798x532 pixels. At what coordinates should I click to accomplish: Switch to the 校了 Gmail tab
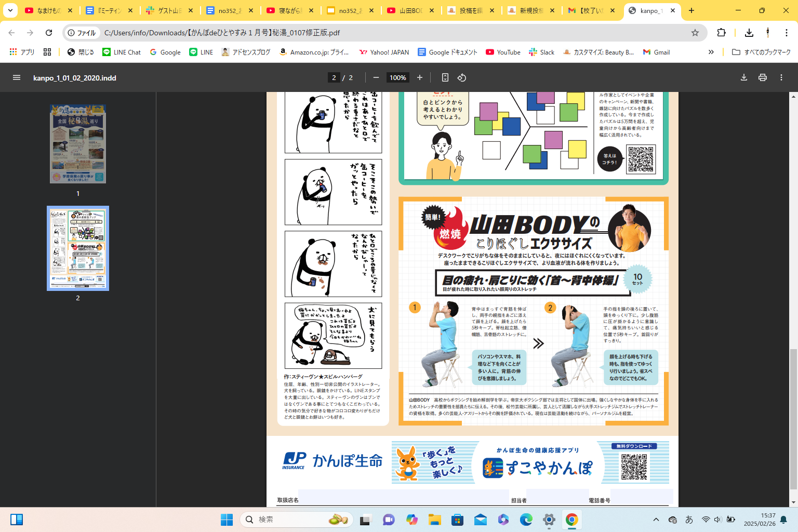point(591,10)
